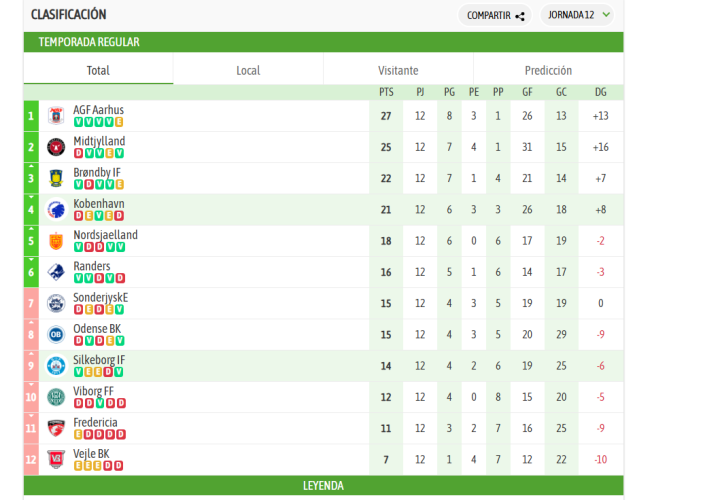The image size is (720, 500).
Task: Click the Brøndby IF team badge
Action: pos(56,179)
